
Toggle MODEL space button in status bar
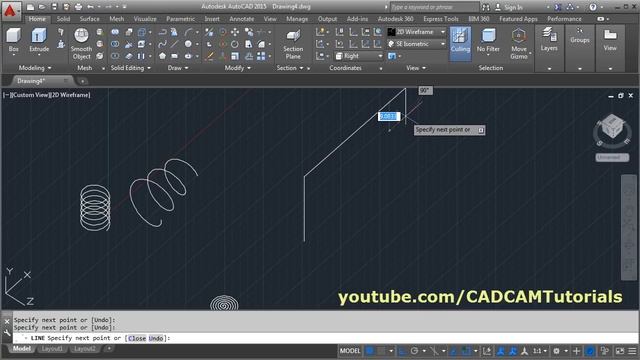tap(350, 351)
